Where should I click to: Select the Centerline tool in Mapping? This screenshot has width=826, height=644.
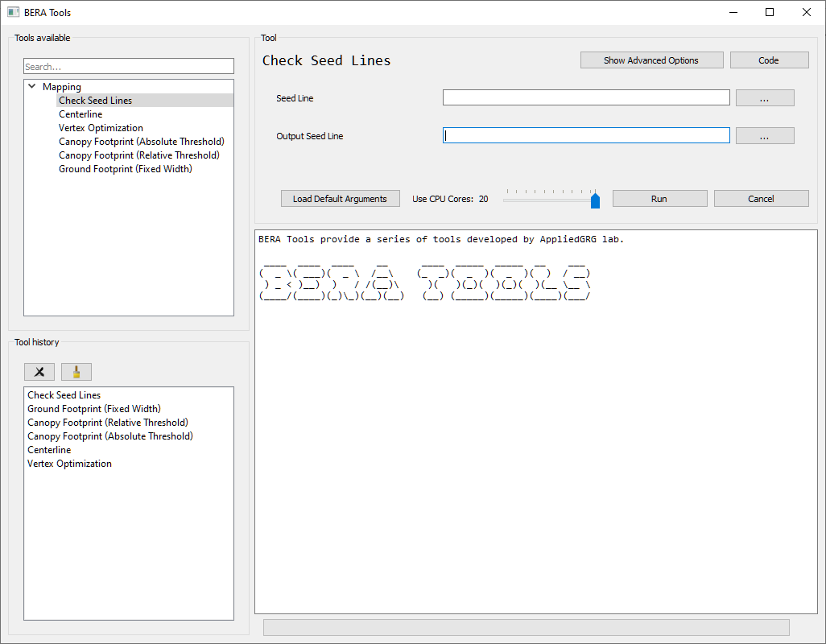click(80, 114)
